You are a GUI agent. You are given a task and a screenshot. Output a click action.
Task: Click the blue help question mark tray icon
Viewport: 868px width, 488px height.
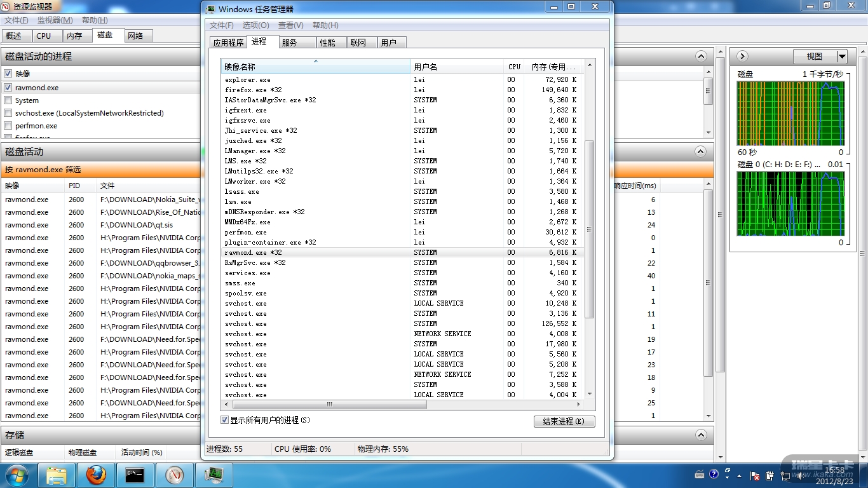click(x=714, y=475)
